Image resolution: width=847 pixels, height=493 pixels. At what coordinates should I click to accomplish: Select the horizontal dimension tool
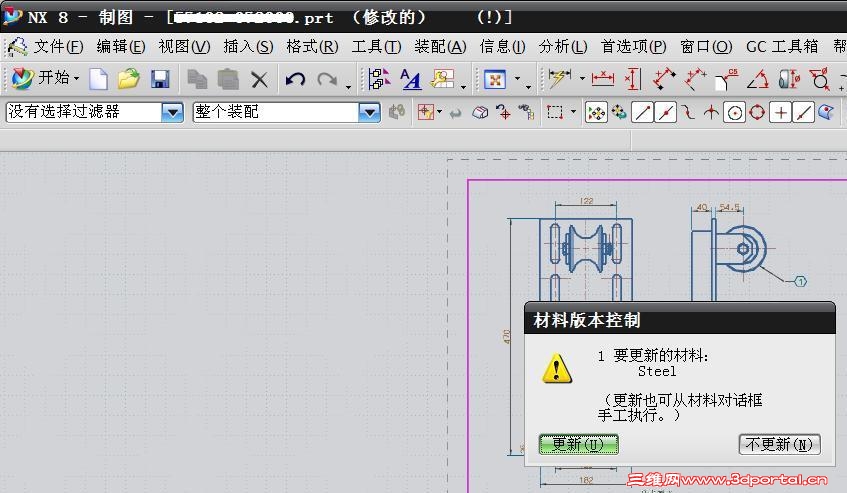[603, 79]
